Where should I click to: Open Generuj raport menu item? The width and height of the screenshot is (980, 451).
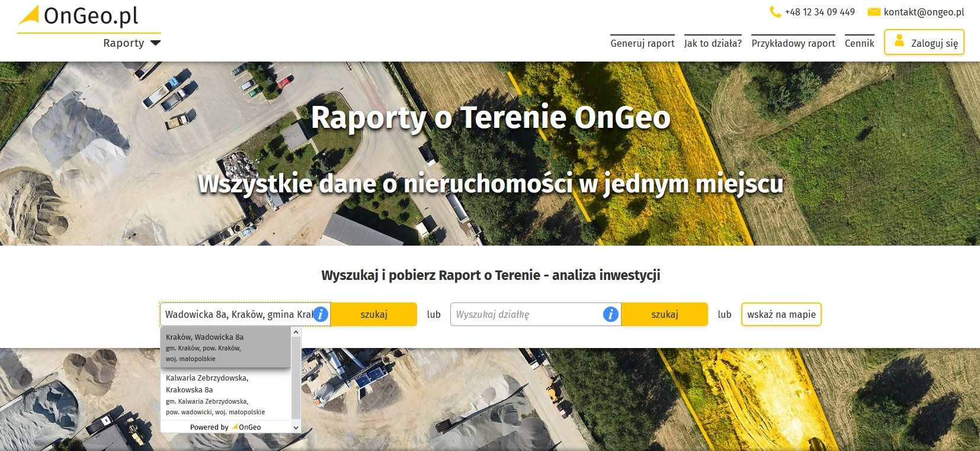click(x=642, y=43)
